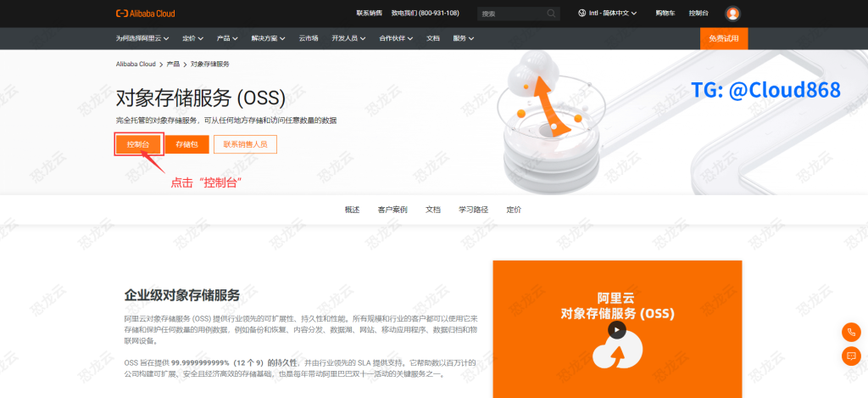Switch to the 文档 tab below the banner
868x398 pixels.
pos(433,210)
